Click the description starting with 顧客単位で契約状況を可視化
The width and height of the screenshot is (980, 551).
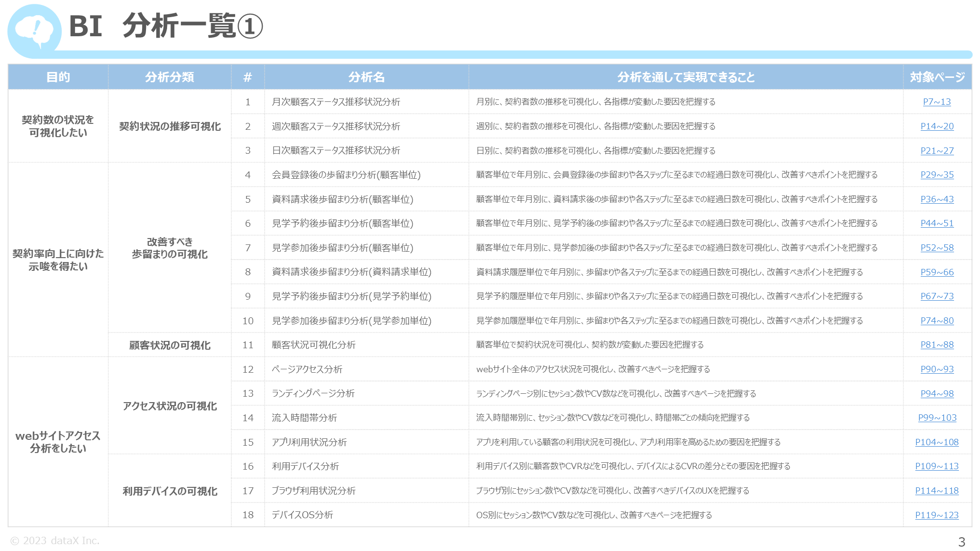tap(590, 345)
